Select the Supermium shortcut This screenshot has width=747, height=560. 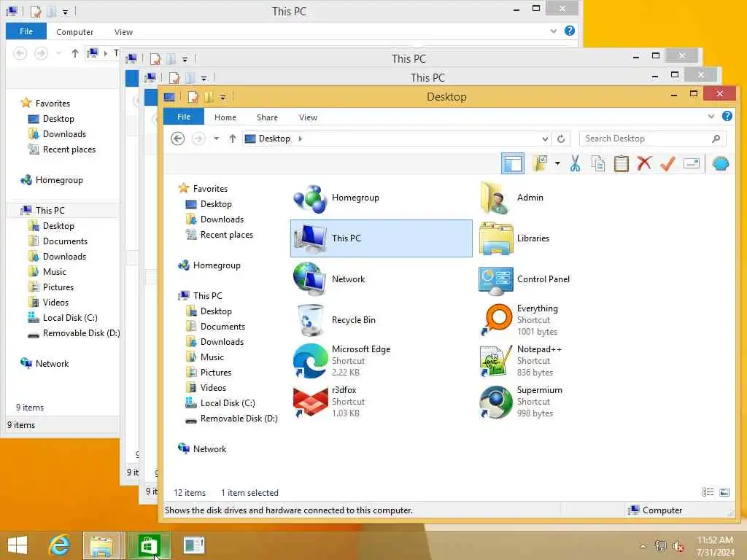pos(567,402)
